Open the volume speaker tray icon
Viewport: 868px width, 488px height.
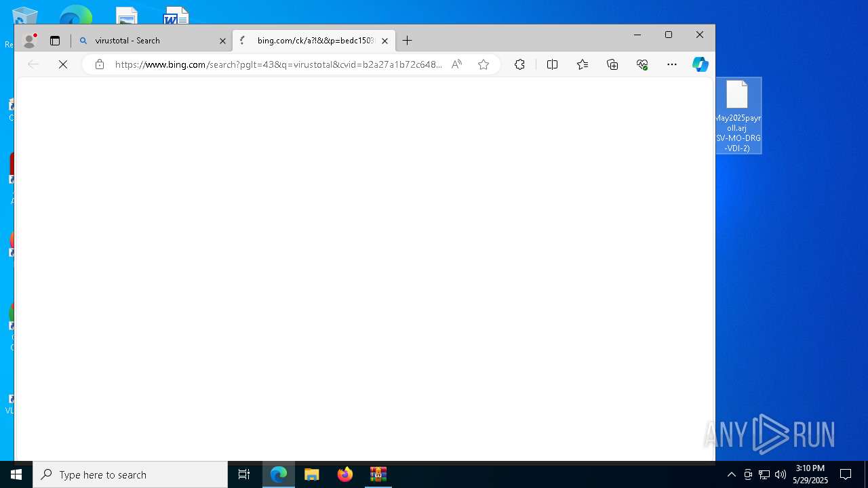[781, 474]
